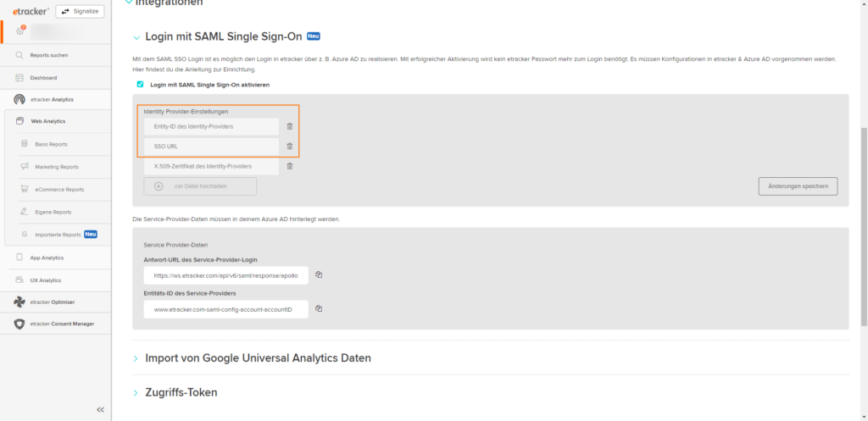Image resolution: width=868 pixels, height=421 pixels.
Task: Click the etracker logo
Action: [x=31, y=11]
